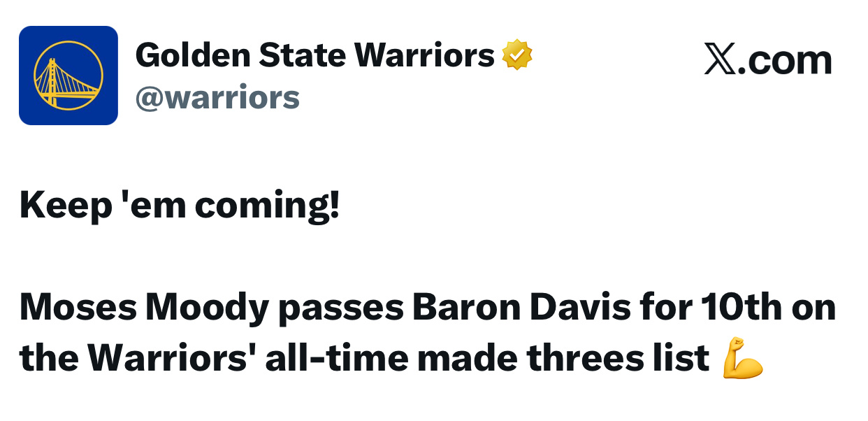Screen dimensions: 868x421
Task: Click the bridge emblem inside the avatar
Action: click(x=68, y=76)
